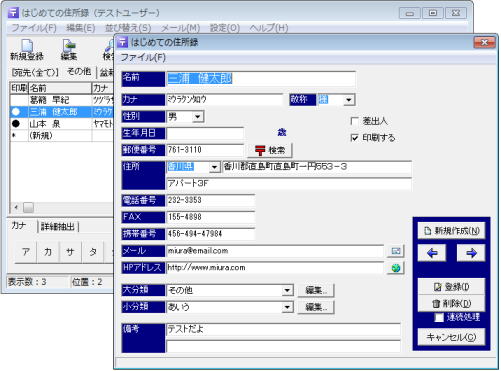This screenshot has width=501, height=371.
Task: Click the キャンセル(C) button
Action: tap(451, 337)
